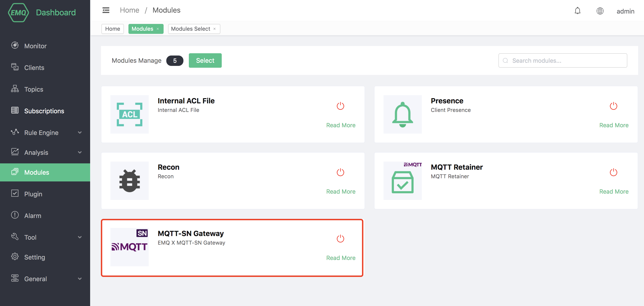Expand the Tool submenu chevron
Screen dimensions: 644x306
pos(80,237)
